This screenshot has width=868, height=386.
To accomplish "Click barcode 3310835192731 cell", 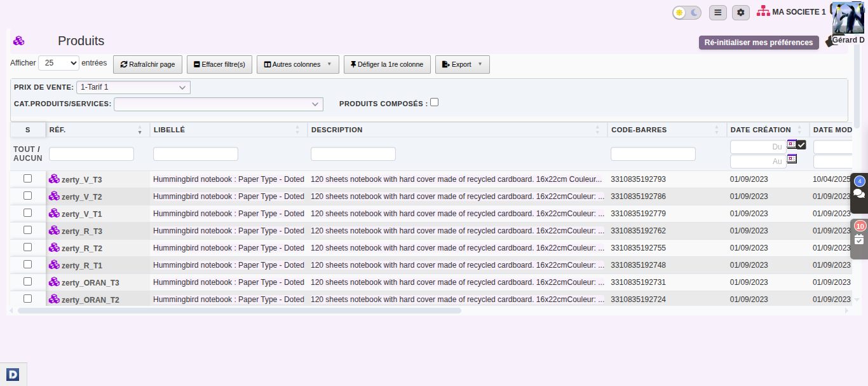I will [638, 282].
